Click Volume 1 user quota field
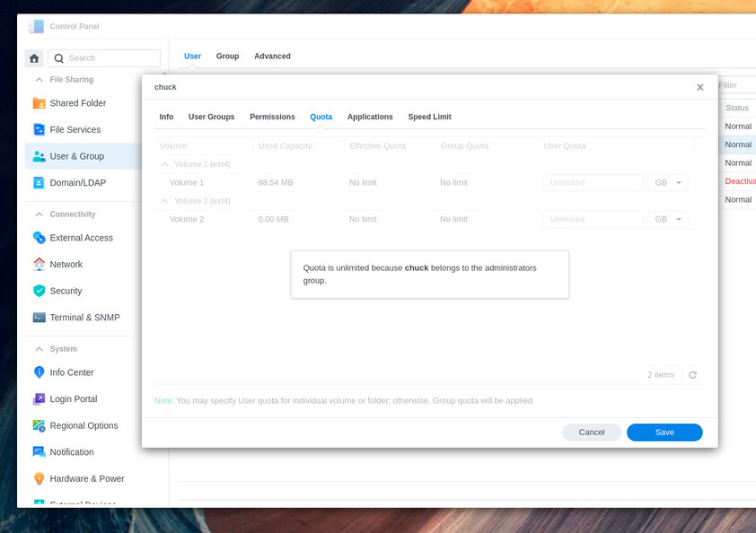Screen dimensions: 756x533 click(x=593, y=183)
